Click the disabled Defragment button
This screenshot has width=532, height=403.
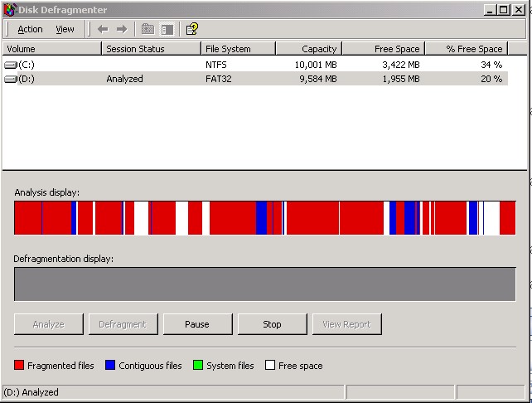[x=123, y=324]
